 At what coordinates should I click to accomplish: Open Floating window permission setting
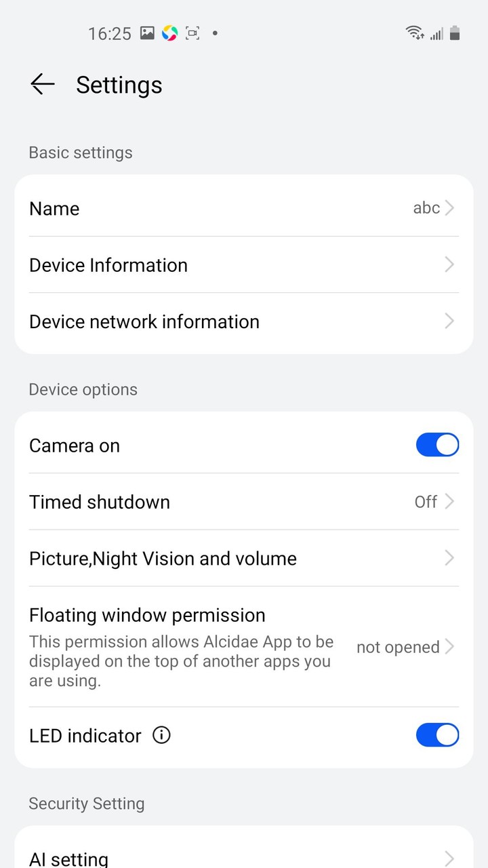point(244,647)
